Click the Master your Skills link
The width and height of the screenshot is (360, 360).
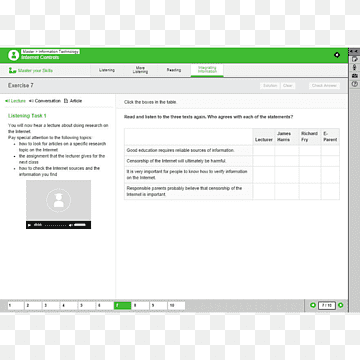35,71
